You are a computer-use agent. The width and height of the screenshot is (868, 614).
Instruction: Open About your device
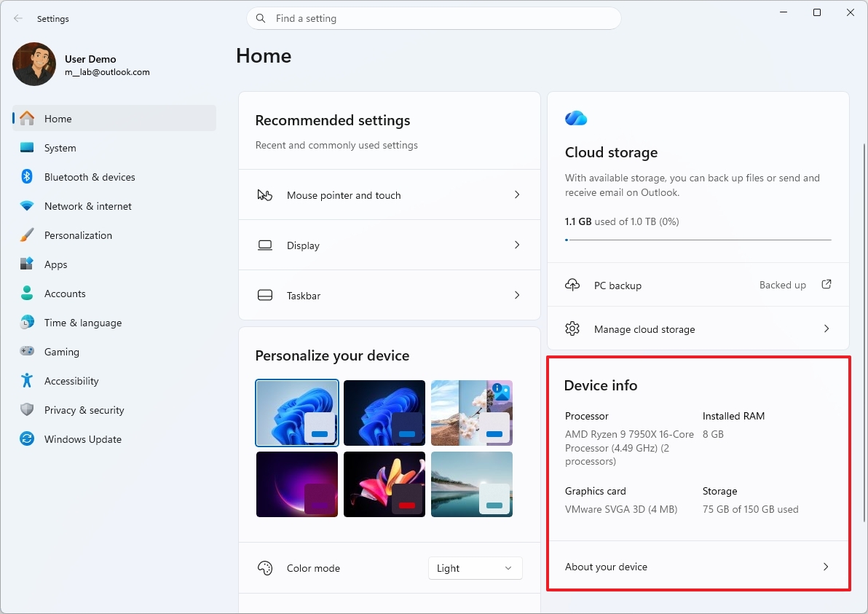[697, 566]
